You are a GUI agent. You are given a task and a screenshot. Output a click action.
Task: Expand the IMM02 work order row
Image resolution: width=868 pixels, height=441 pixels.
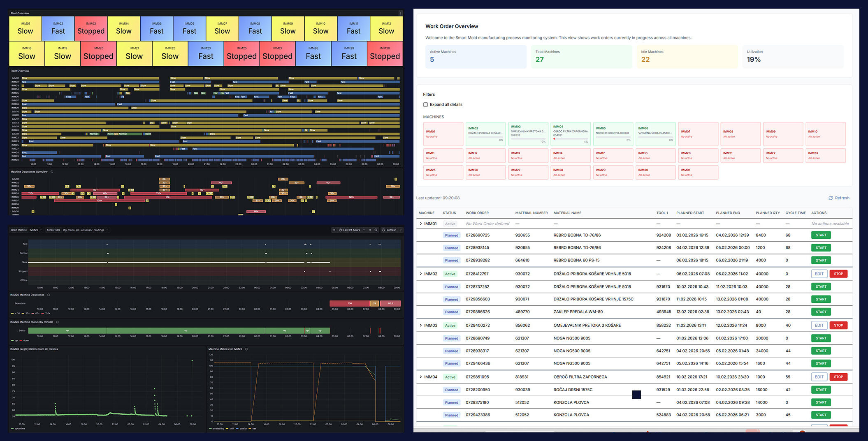[x=420, y=274]
